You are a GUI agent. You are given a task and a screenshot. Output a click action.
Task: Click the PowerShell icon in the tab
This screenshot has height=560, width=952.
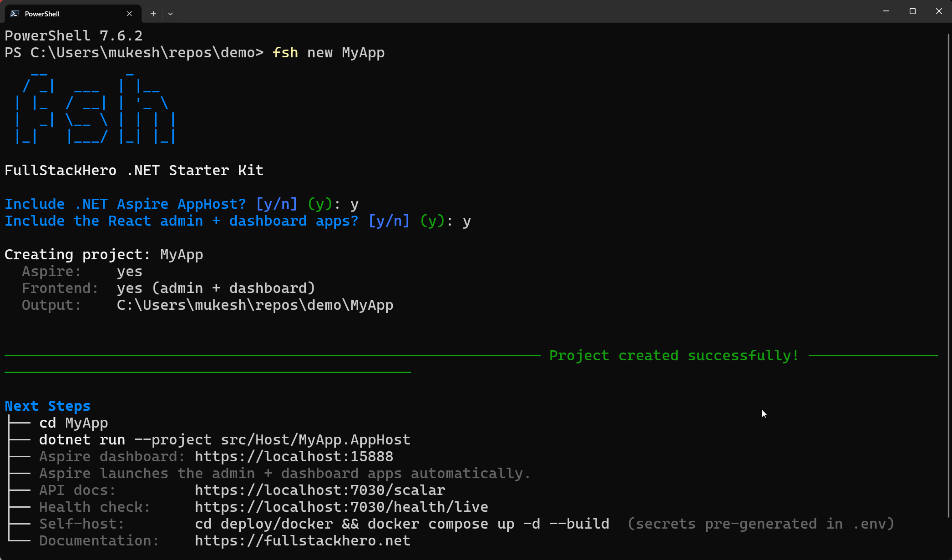coord(15,14)
